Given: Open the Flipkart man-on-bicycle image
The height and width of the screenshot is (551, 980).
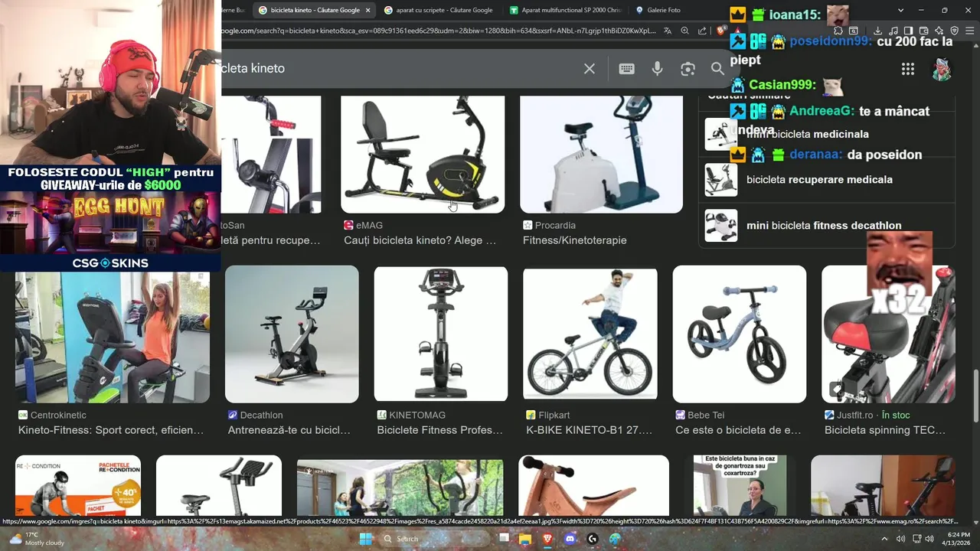Looking at the screenshot, I should [590, 334].
